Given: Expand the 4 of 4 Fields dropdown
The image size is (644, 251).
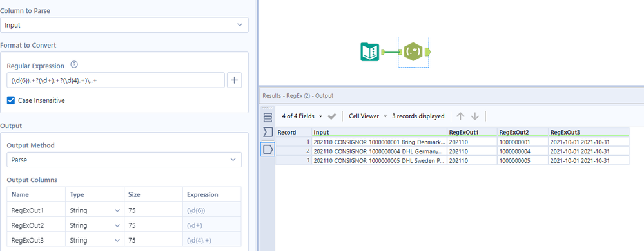Looking at the screenshot, I should click(x=303, y=116).
